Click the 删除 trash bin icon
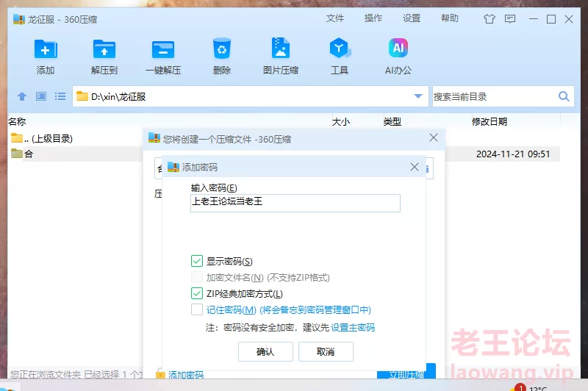 tap(222, 49)
